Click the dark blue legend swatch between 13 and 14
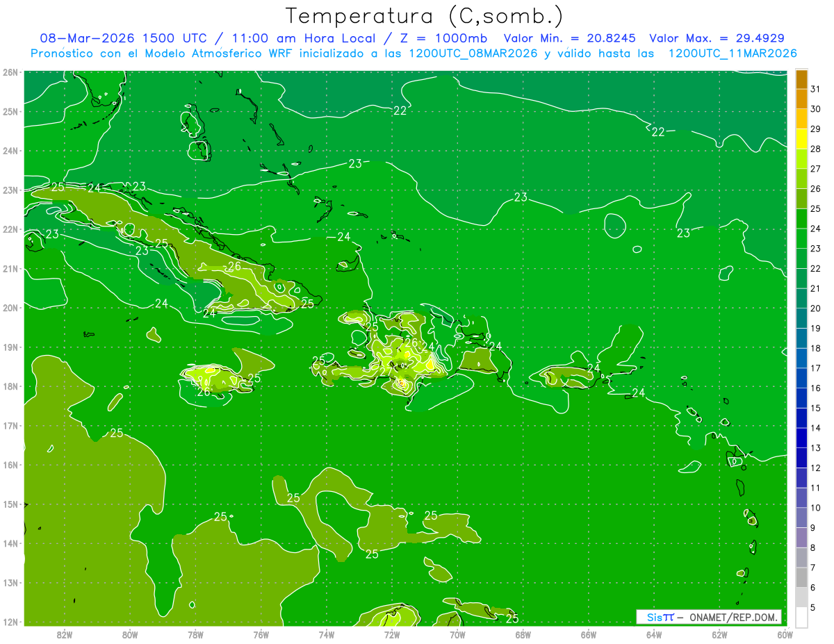The height and width of the screenshot is (644, 834). (x=801, y=438)
